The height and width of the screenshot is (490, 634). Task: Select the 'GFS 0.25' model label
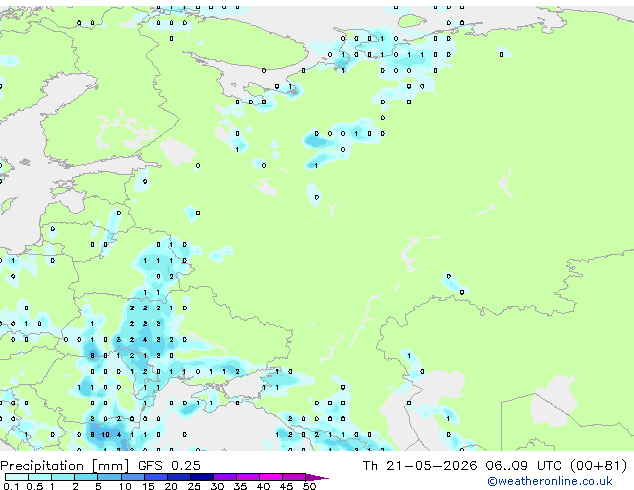point(169,466)
